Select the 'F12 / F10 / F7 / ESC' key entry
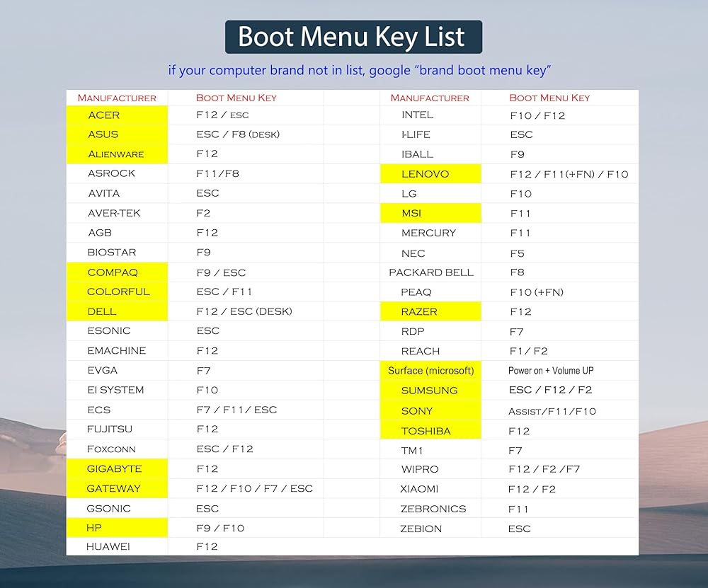Viewport: 708px width, 588px height. [x=254, y=488]
